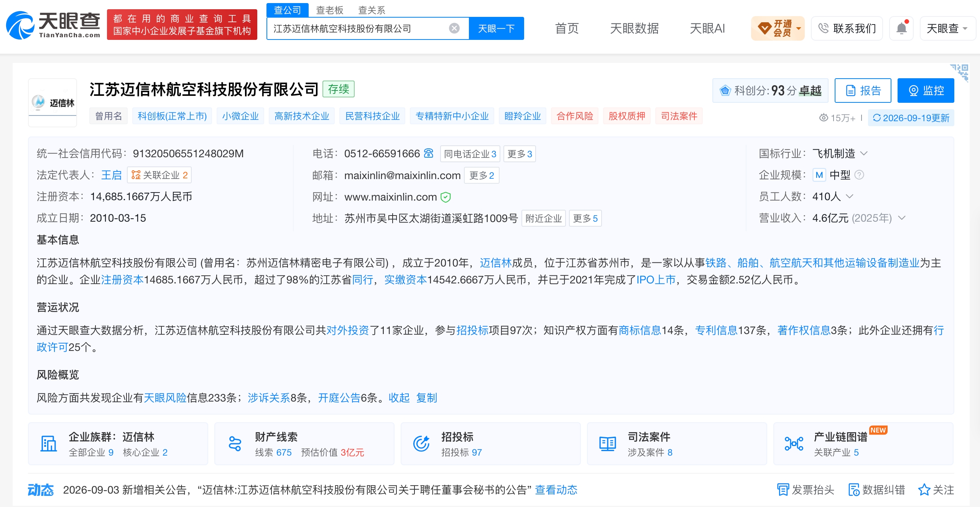Expand the 国标行业 飞机制造 chevron
The height and width of the screenshot is (507, 980).
click(x=864, y=153)
